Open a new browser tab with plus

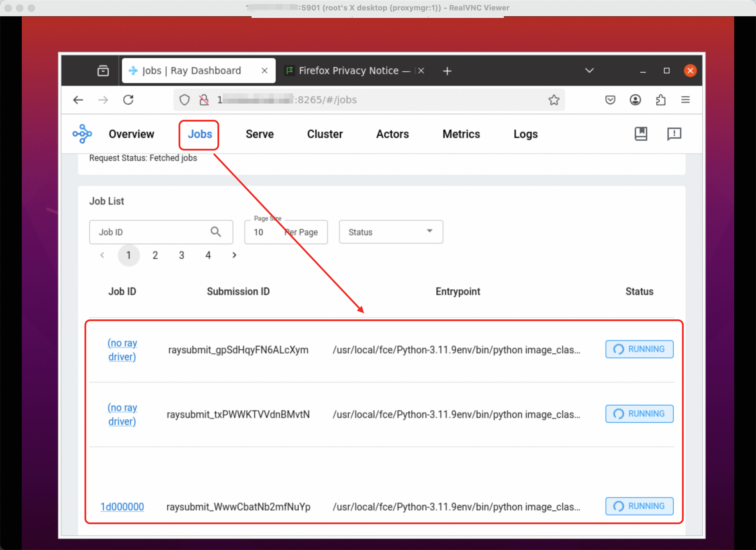[447, 71]
